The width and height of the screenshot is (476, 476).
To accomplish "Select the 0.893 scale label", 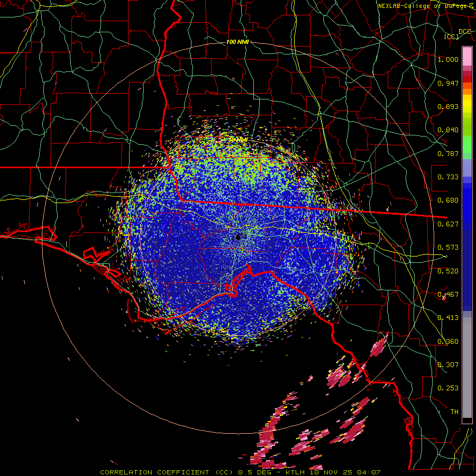I will (x=448, y=106).
